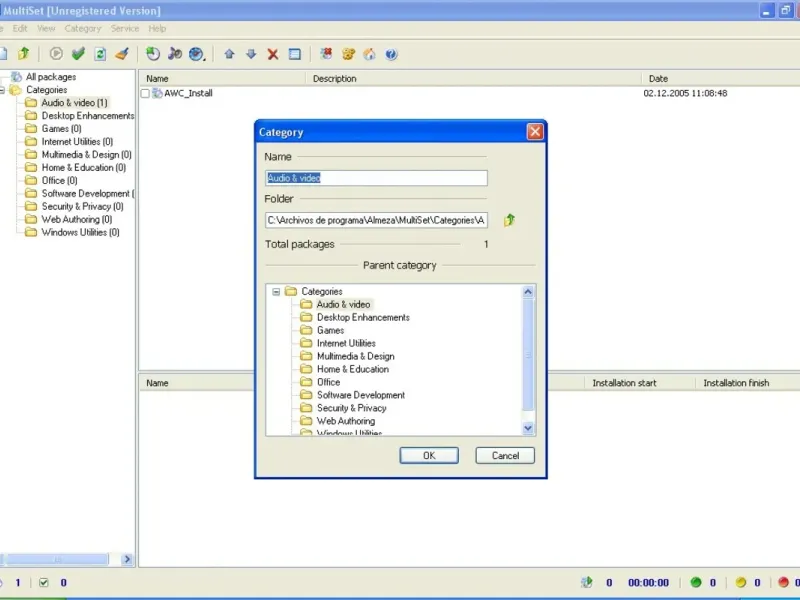Click the checked box icon in status bar
800x600 pixels.
click(44, 582)
